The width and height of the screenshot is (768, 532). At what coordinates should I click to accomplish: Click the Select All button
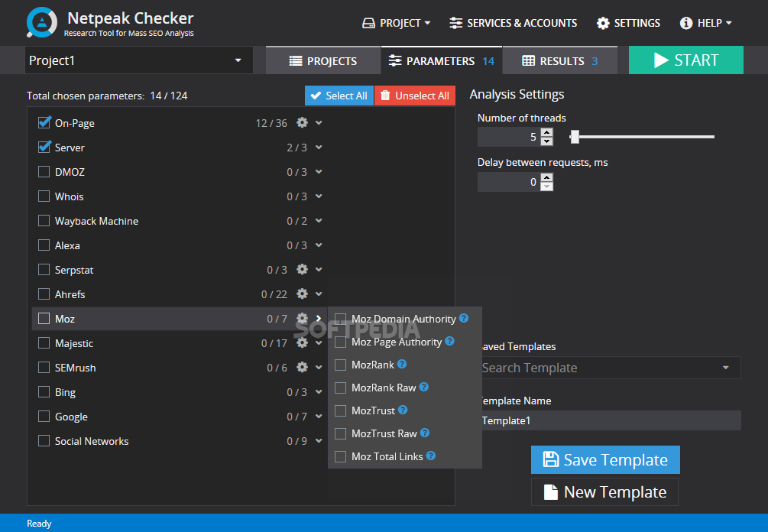[x=339, y=96]
